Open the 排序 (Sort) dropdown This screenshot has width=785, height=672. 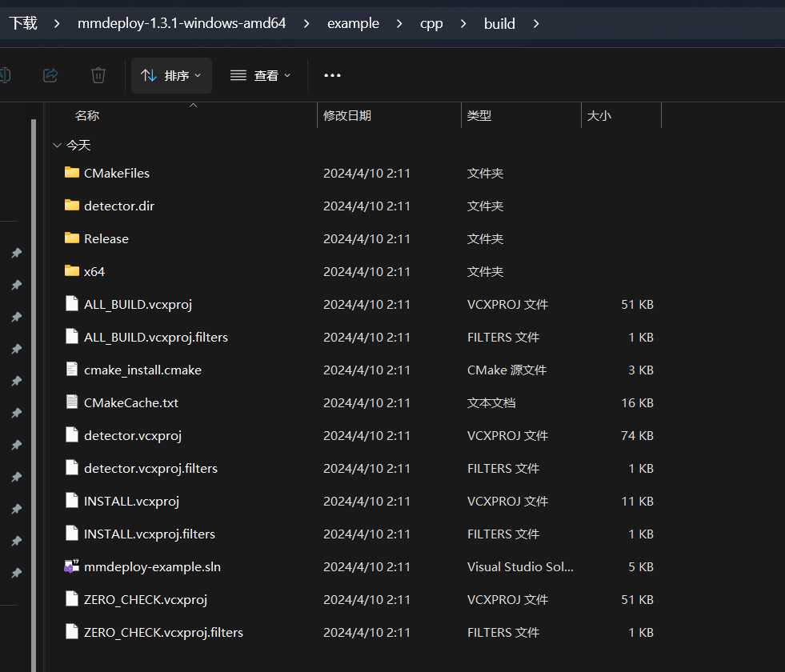[170, 74]
